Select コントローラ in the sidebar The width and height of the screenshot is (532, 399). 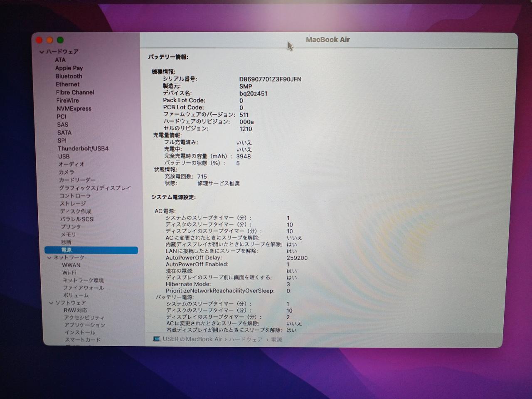(x=75, y=196)
